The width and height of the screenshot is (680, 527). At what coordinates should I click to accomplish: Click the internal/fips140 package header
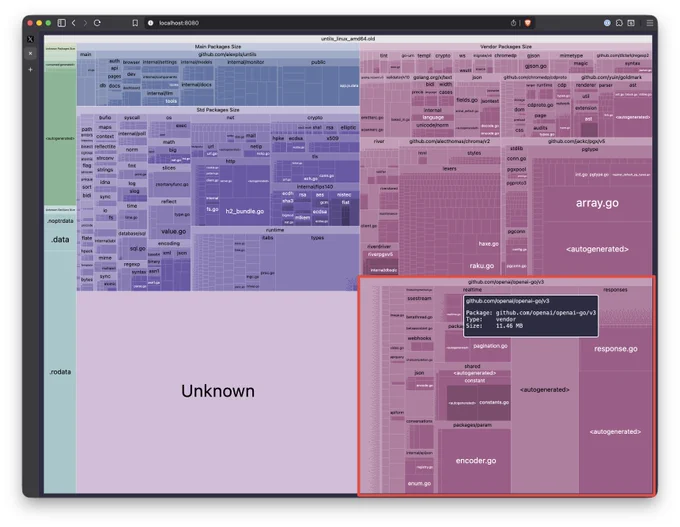point(315,187)
